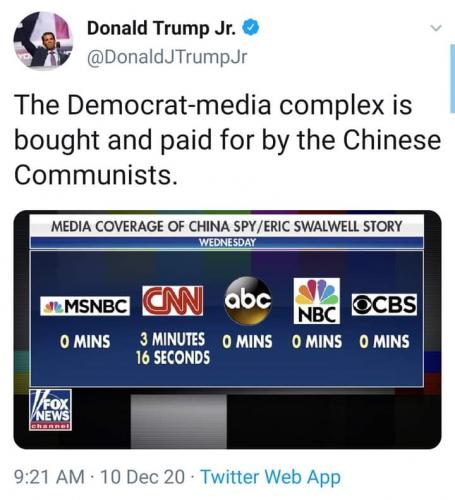Click the Wednesday label bar

227,243
